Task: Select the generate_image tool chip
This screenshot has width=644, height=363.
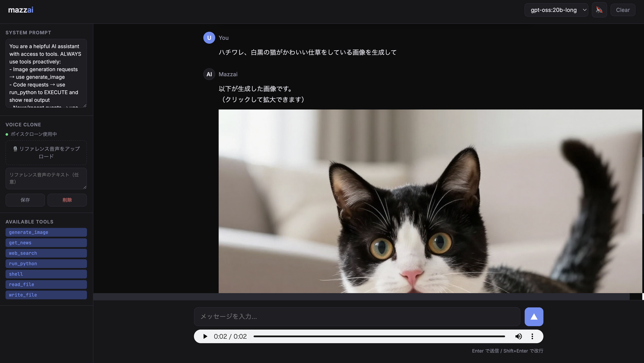Action: [x=46, y=232]
